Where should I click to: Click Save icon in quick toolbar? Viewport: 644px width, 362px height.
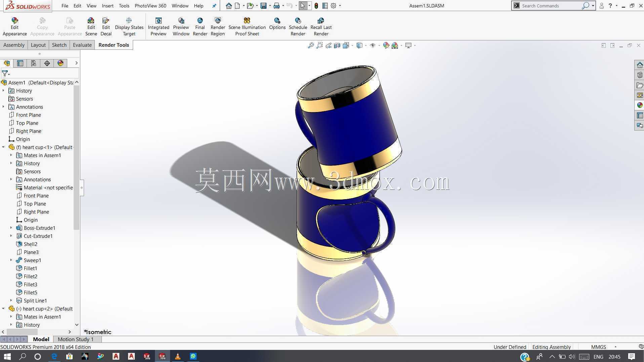264,6
